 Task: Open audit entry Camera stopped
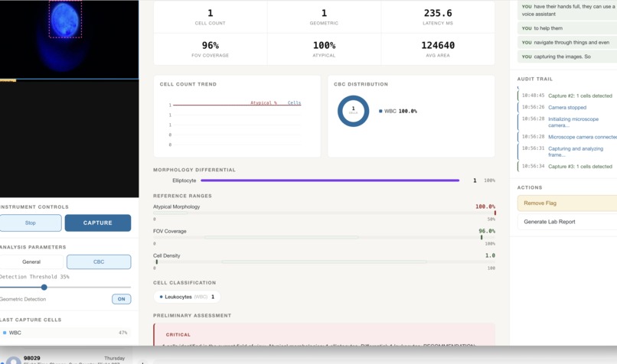pyautogui.click(x=567, y=107)
